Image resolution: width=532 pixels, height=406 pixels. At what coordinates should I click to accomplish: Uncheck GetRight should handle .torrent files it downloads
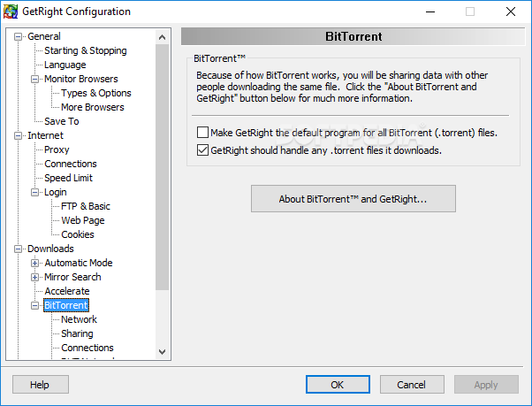[x=202, y=150]
